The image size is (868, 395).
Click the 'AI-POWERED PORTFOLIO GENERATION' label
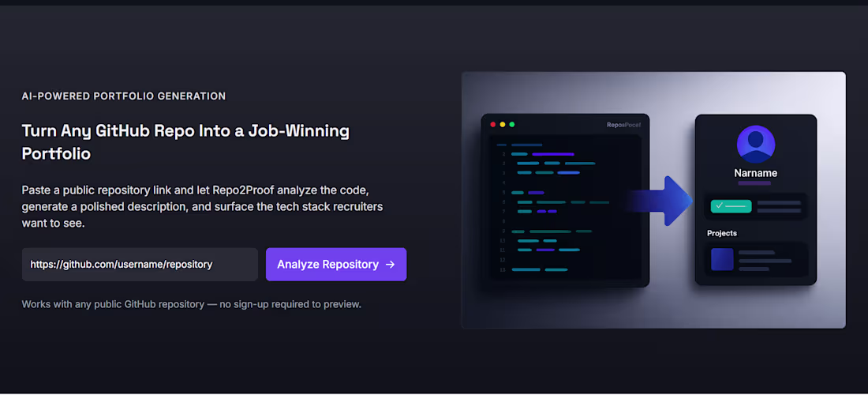[x=123, y=96]
